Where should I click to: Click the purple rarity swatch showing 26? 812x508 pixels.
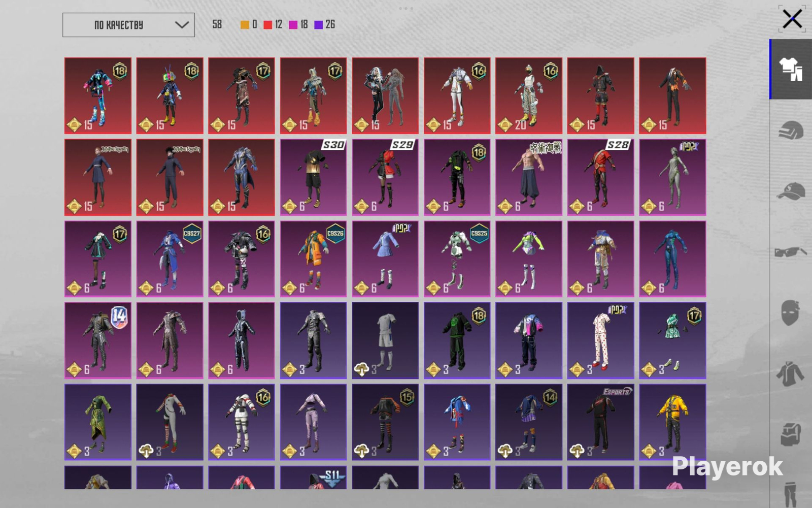[x=319, y=24]
